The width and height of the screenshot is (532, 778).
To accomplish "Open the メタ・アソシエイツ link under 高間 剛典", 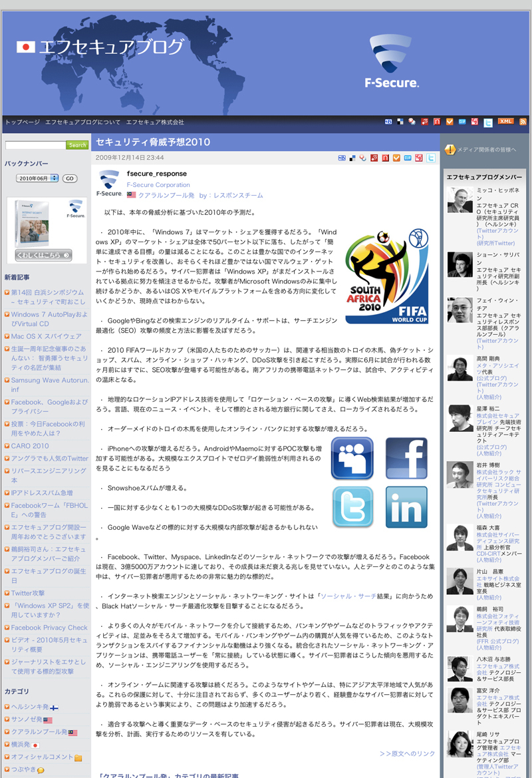I will coord(497,369).
